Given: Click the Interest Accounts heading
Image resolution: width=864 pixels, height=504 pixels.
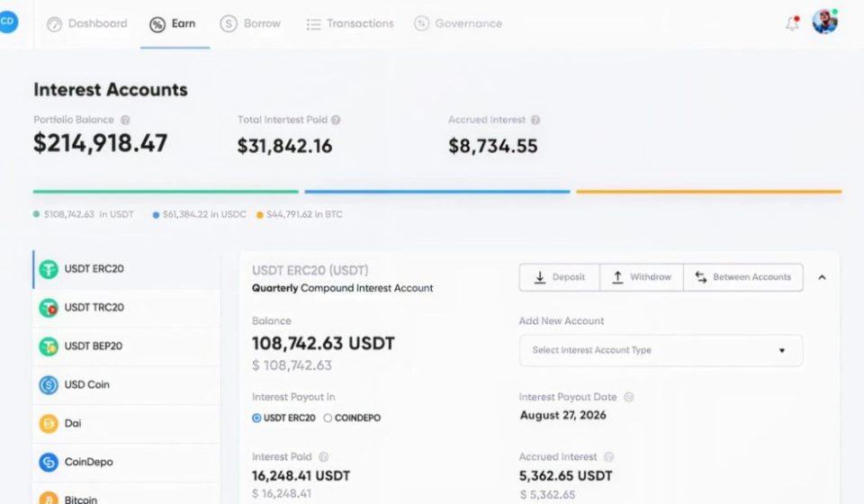Looking at the screenshot, I should 110,90.
